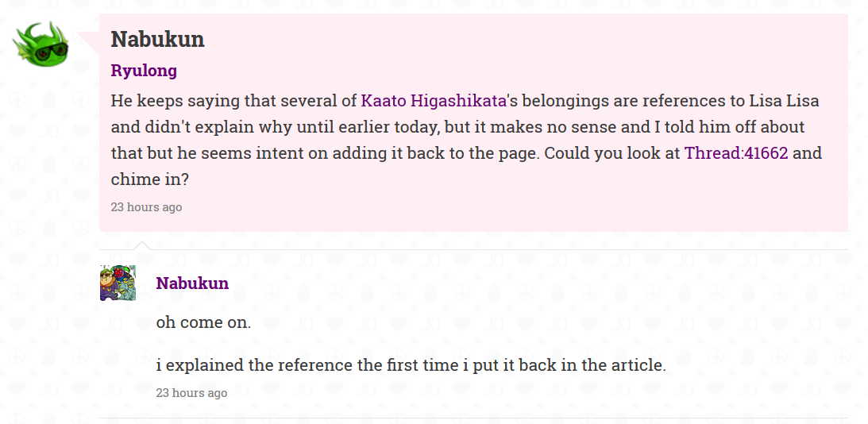Image resolution: width=868 pixels, height=424 pixels.
Task: Open the reply author's small avatar image
Action: click(118, 283)
